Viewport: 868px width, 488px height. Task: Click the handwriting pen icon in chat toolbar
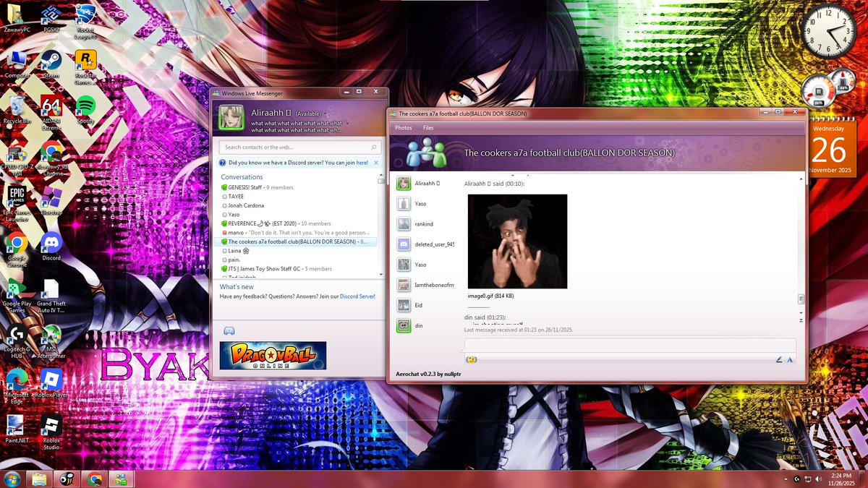(779, 359)
